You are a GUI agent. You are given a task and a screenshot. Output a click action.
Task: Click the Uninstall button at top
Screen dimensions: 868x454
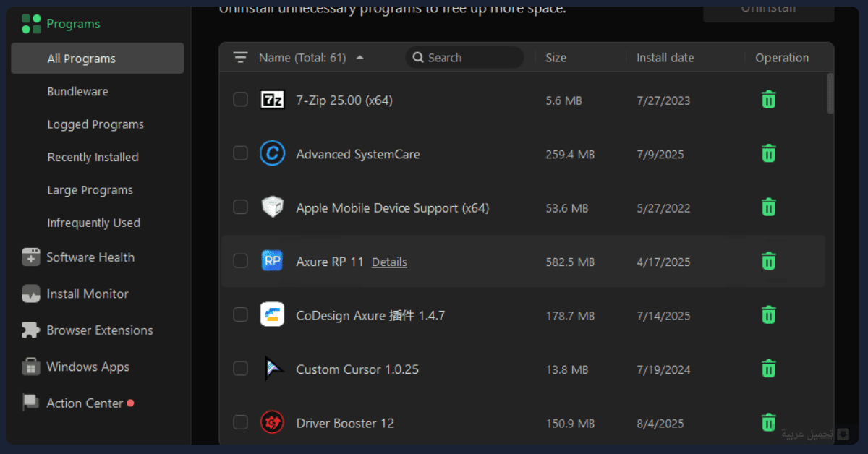pyautogui.click(x=768, y=10)
